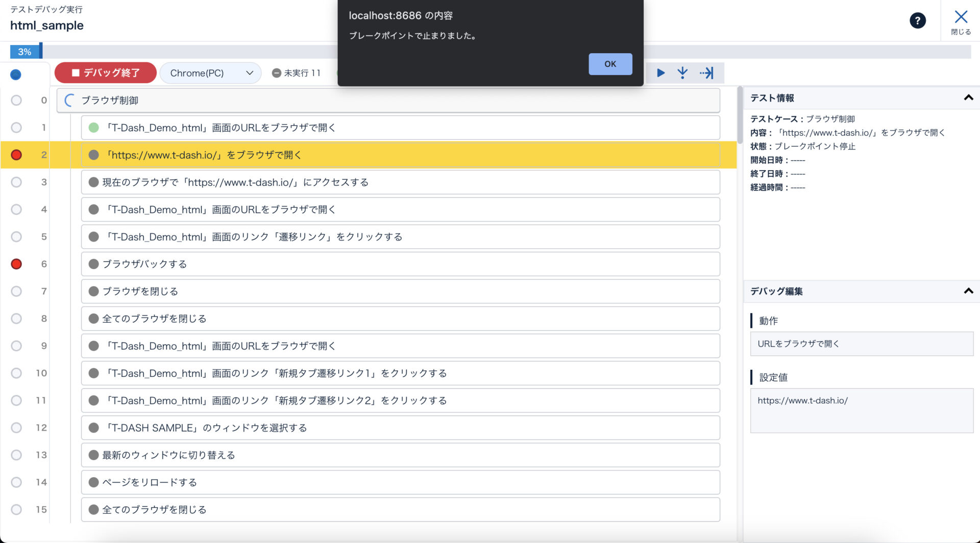Collapse the デバッグ編集 panel
The image size is (980, 543).
point(968,291)
